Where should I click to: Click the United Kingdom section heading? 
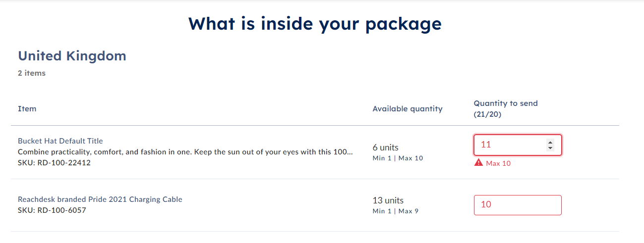coord(72,56)
